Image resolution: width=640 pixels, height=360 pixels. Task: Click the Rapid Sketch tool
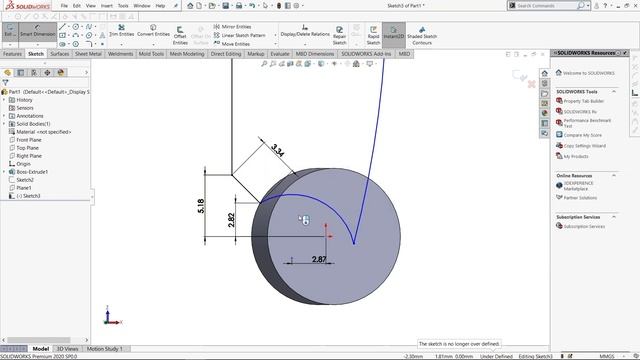pyautogui.click(x=373, y=35)
